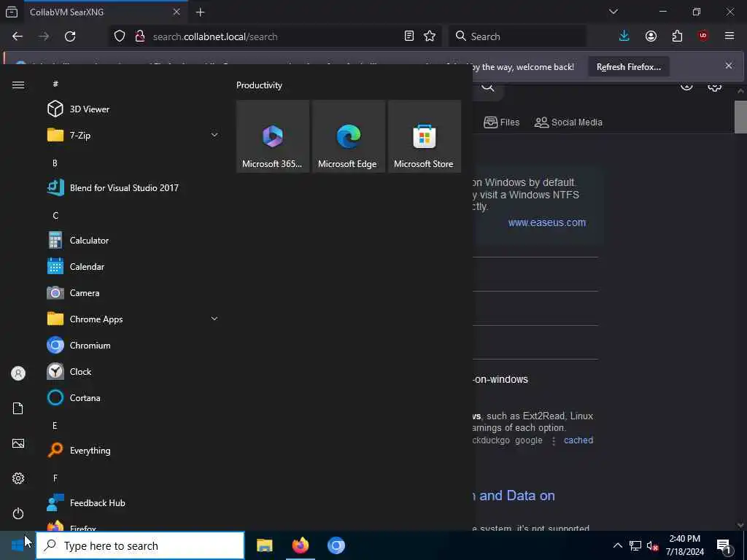This screenshot has height=560, width=747.
Task: Click the SearXNG search magnifier button
Action: coord(487,87)
